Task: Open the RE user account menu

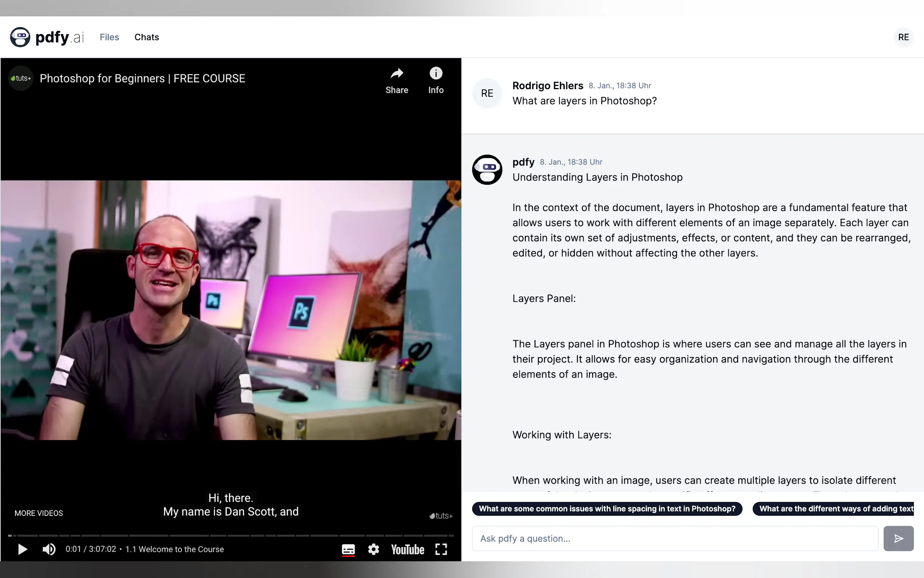Action: tap(903, 37)
